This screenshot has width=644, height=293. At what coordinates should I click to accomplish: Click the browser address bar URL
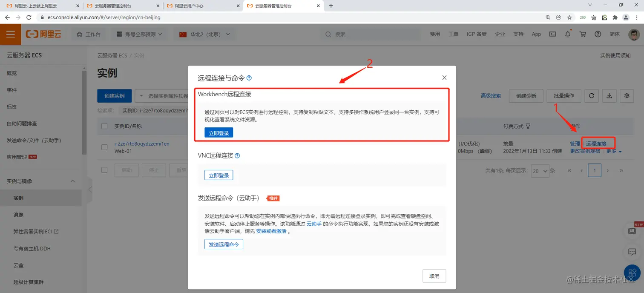[x=103, y=17]
